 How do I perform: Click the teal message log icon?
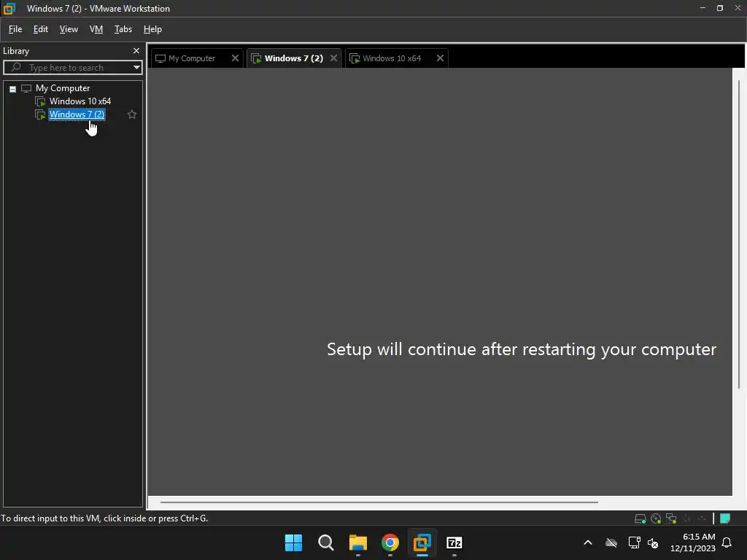(725, 518)
